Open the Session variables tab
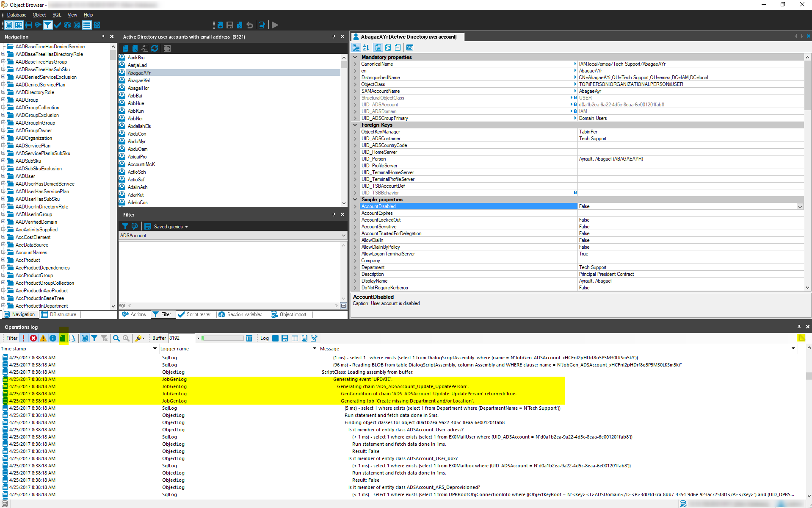The width and height of the screenshot is (812, 508). click(x=240, y=314)
